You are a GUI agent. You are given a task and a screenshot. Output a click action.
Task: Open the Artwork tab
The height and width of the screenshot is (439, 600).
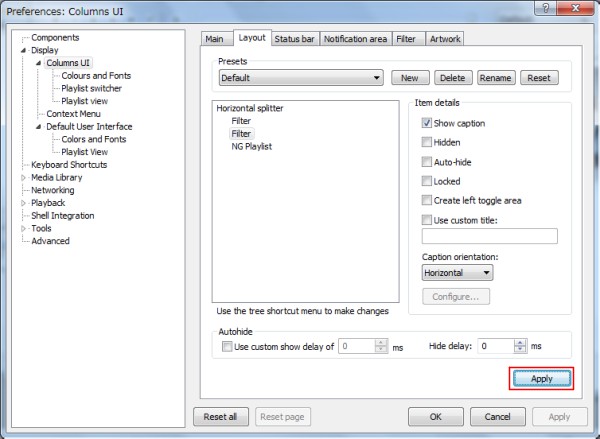pos(445,39)
